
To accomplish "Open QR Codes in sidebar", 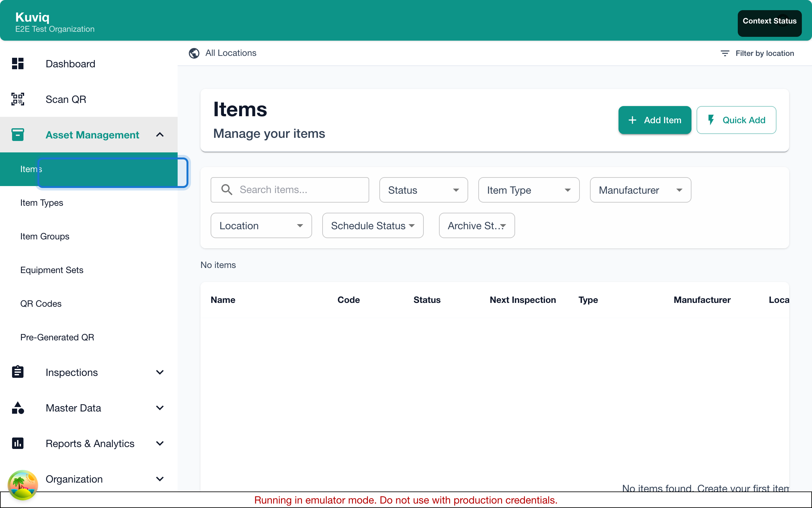I will [88, 304].
